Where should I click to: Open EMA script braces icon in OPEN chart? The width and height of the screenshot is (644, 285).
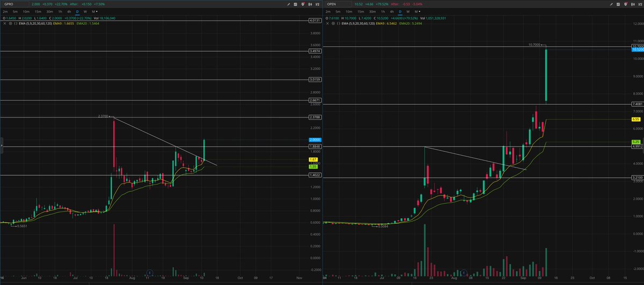coord(339,24)
